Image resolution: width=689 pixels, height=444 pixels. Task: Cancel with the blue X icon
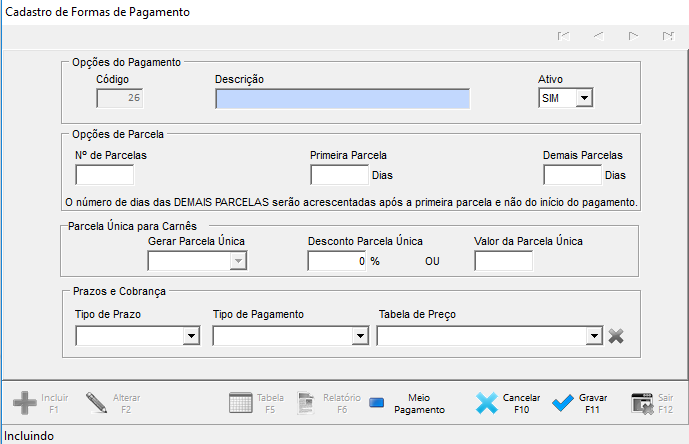pos(486,403)
